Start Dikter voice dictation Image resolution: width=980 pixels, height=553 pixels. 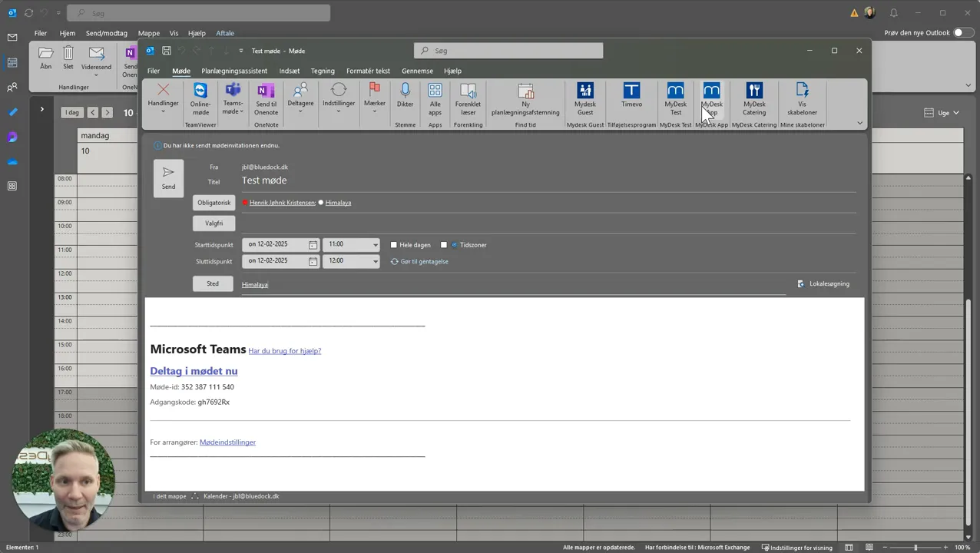tap(405, 96)
